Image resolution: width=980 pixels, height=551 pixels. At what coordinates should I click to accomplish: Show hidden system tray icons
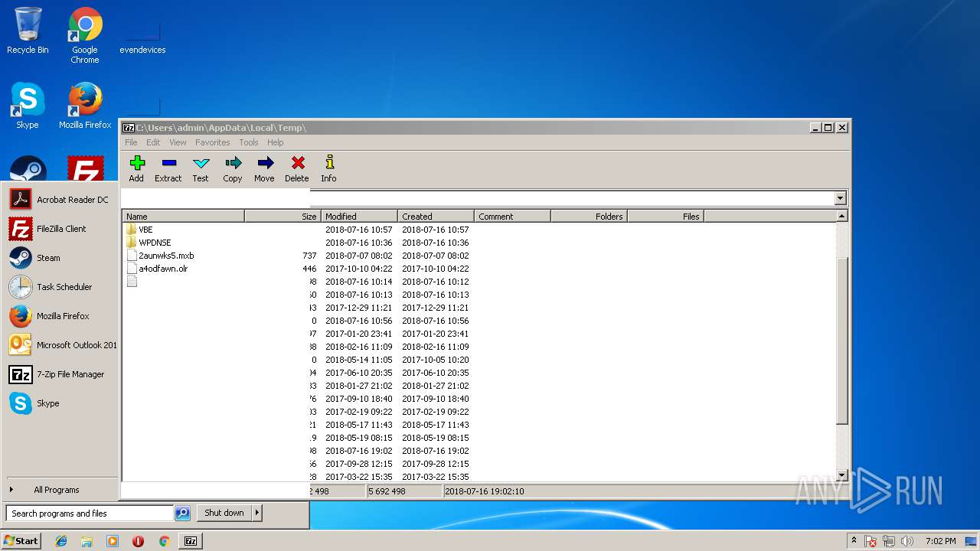[854, 541]
